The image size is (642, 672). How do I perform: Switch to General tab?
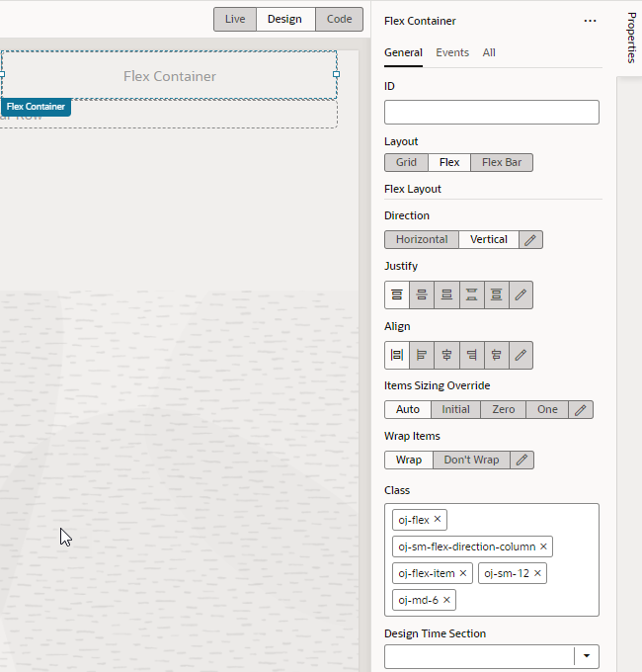pos(403,52)
